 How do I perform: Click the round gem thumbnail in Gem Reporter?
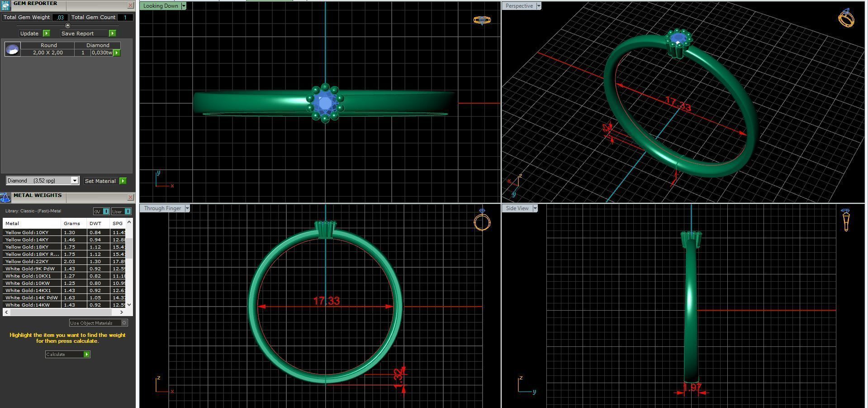click(12, 49)
